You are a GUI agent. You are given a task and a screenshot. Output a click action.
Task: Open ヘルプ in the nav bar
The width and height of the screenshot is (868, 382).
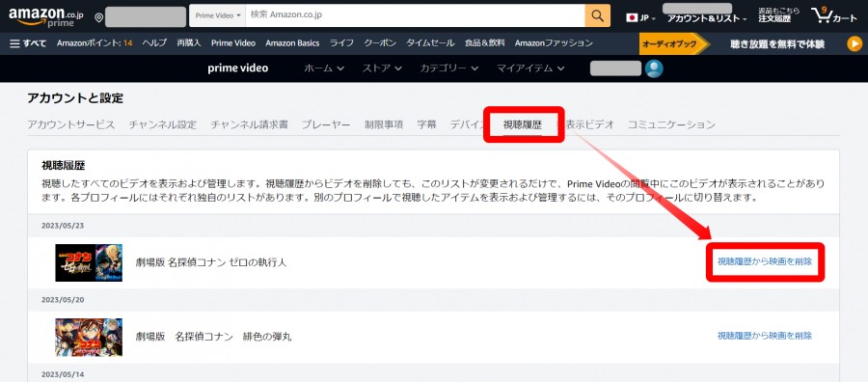click(x=154, y=43)
